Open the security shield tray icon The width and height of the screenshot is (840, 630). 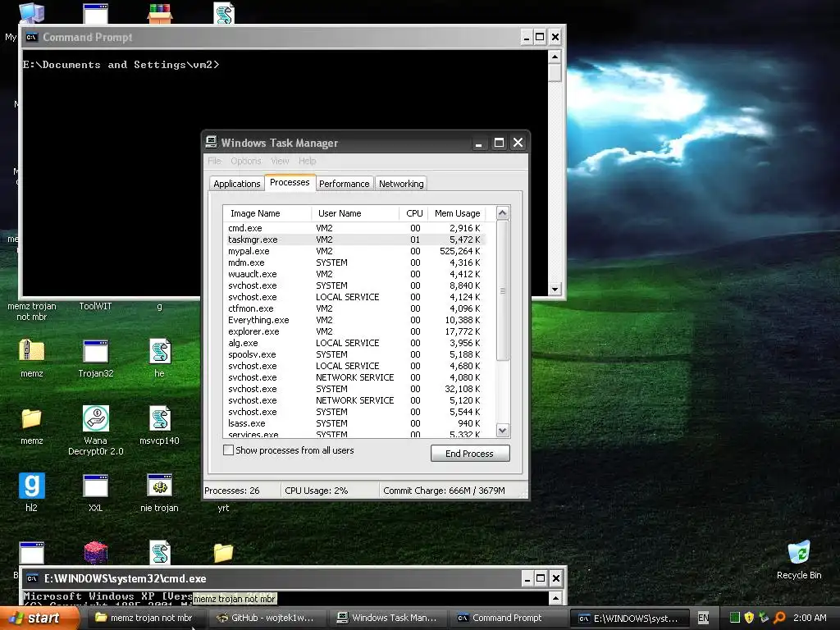[x=749, y=618]
